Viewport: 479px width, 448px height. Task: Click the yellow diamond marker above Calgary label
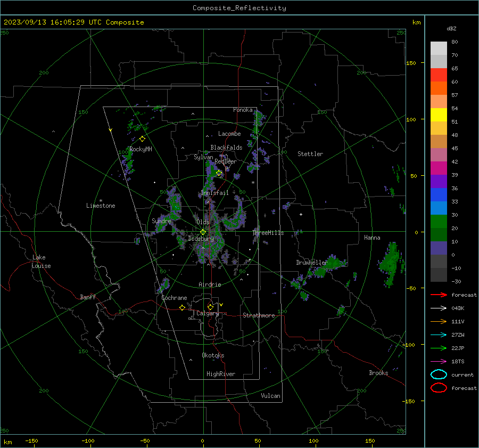click(x=210, y=307)
